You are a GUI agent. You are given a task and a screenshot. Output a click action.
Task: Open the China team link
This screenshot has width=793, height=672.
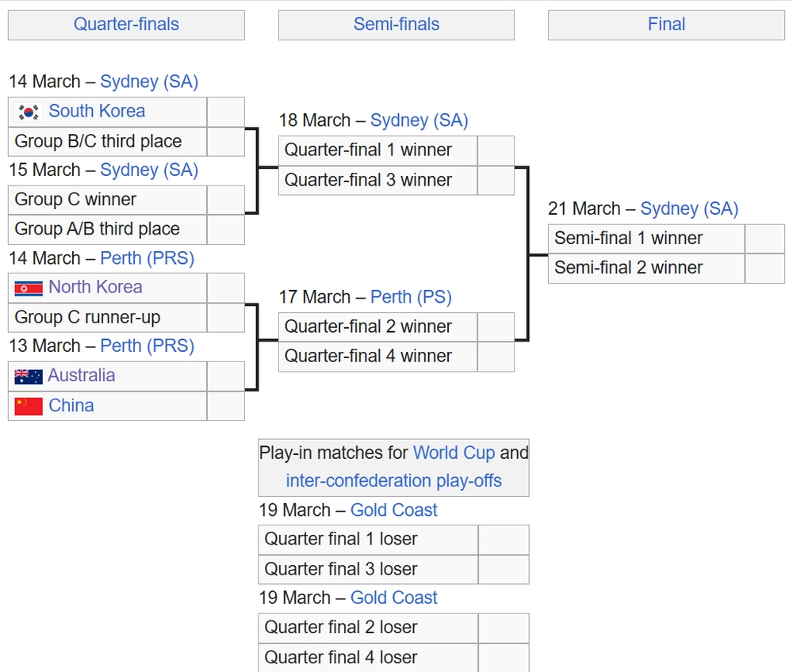71,406
